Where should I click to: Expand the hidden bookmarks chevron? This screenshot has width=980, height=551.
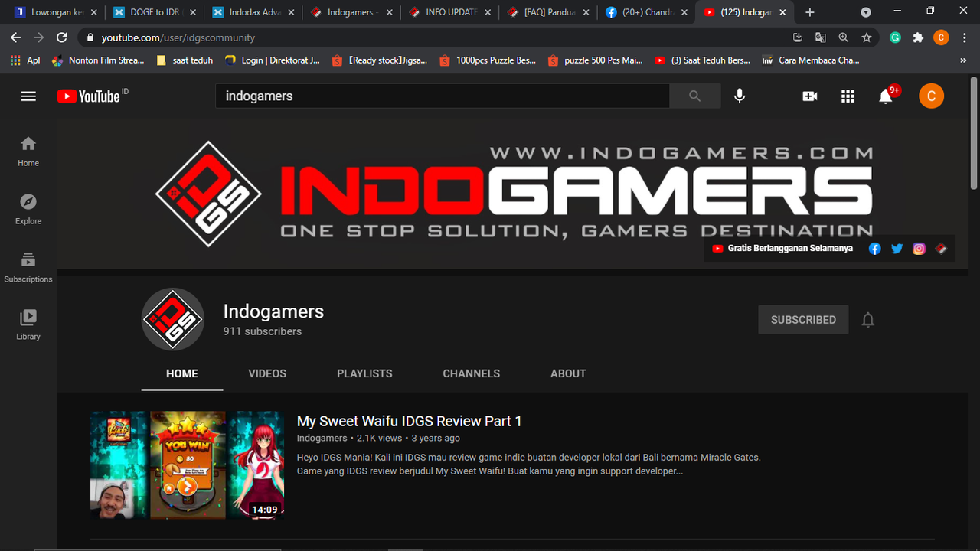click(963, 60)
